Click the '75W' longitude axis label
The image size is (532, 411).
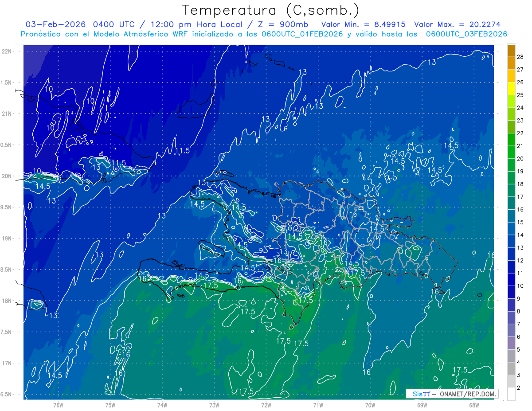110,405
